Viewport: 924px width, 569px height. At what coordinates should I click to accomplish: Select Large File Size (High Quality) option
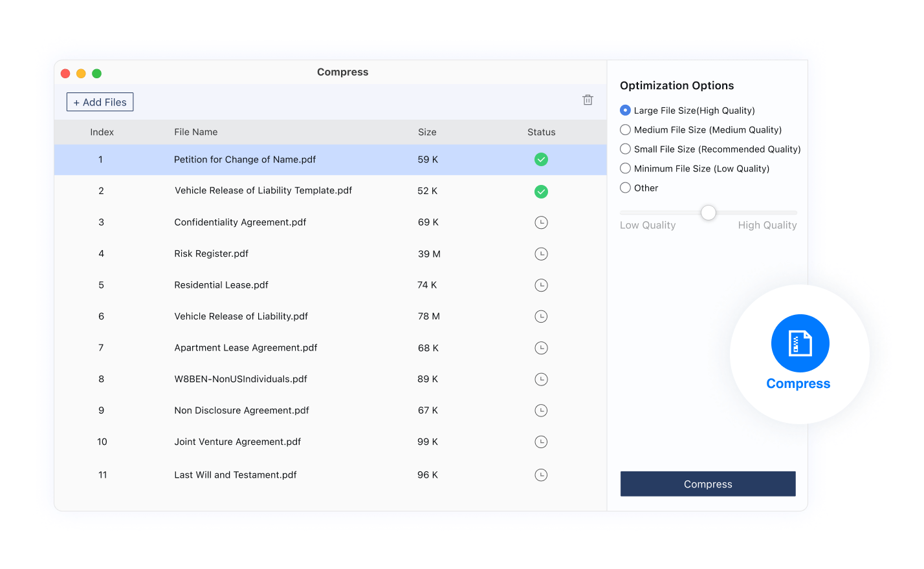click(625, 111)
